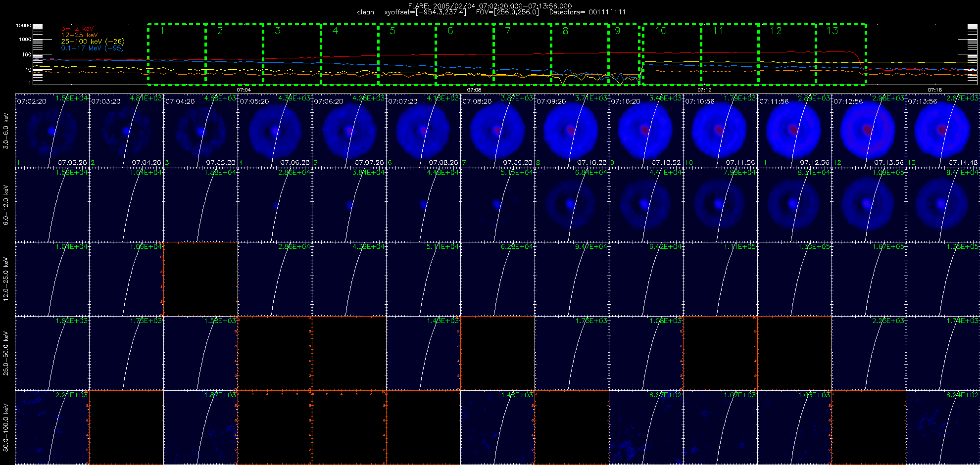Click the '07:12' time axis label
This screenshot has width=980, height=465.
coord(704,90)
